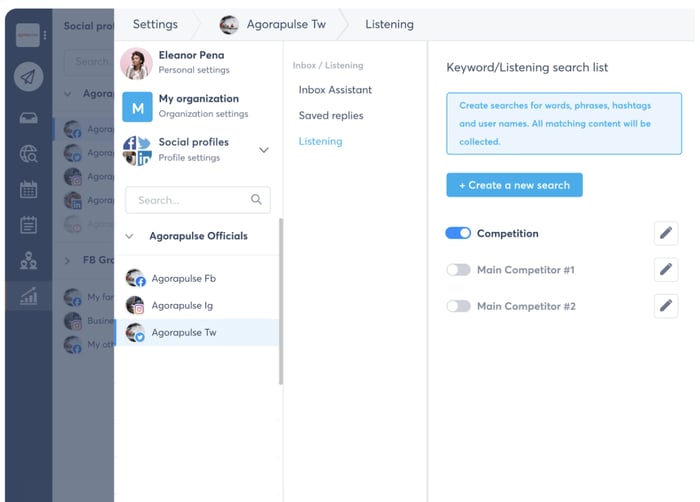Open the calendar grid icon in sidebar
Image resolution: width=700 pixels, height=502 pixels.
pyautogui.click(x=28, y=189)
